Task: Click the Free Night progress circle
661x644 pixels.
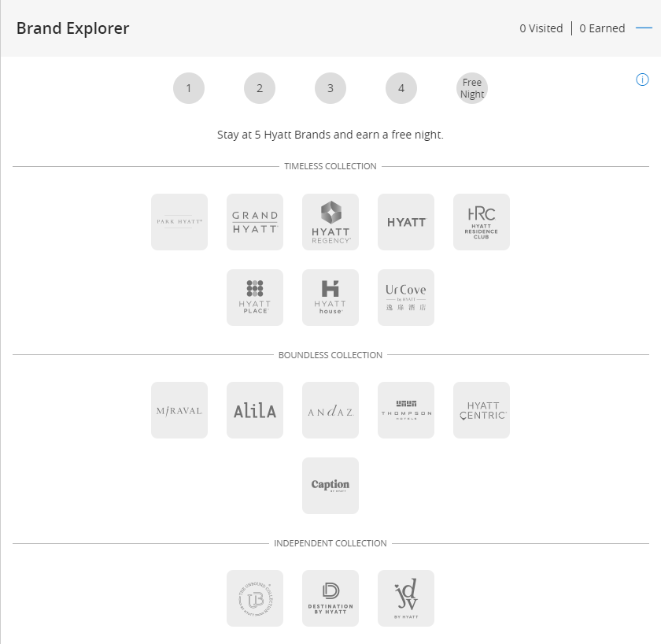Action: pos(472,88)
